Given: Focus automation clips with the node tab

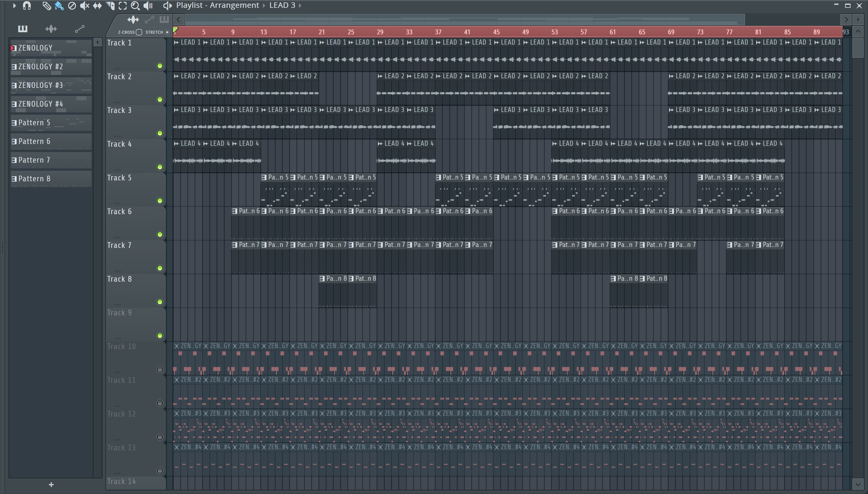Looking at the screenshot, I should [149, 20].
